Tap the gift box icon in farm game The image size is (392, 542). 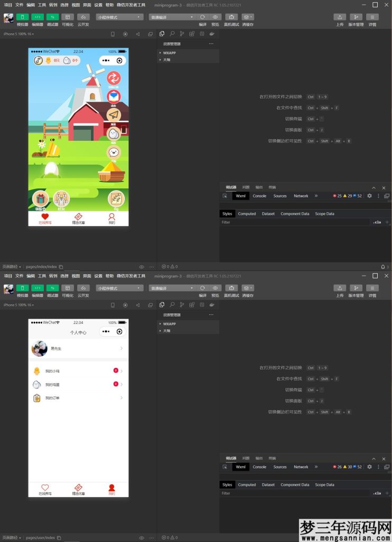(40, 198)
